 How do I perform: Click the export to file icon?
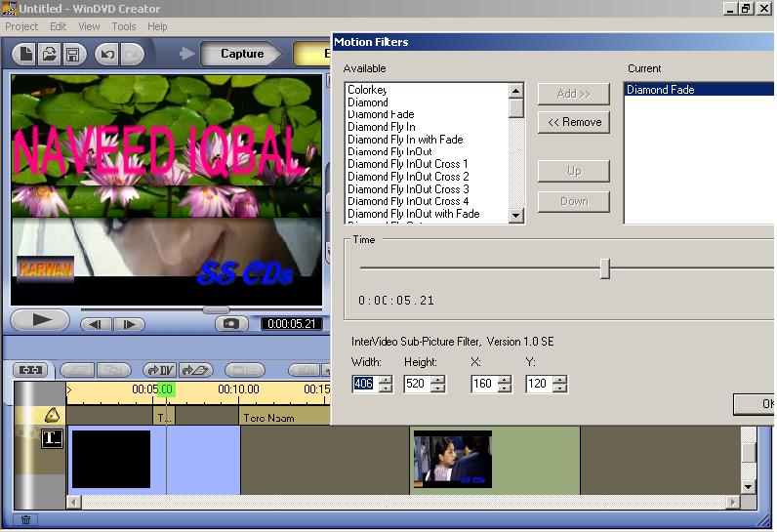(x=195, y=370)
